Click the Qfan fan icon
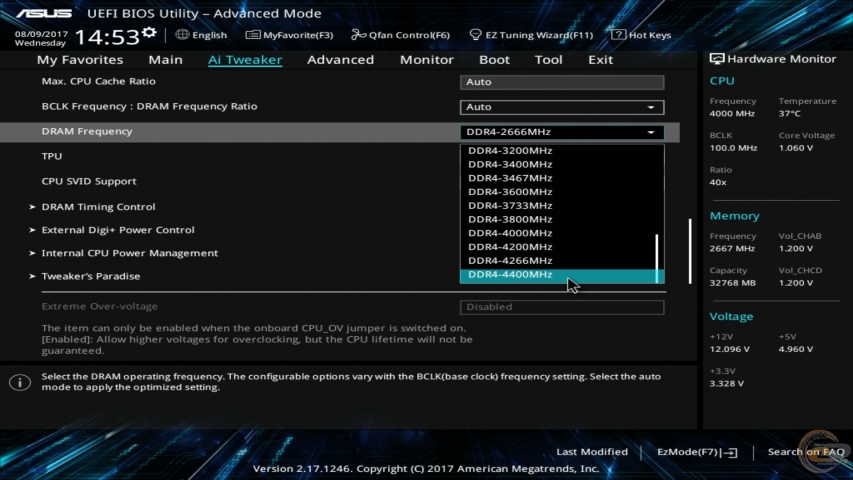This screenshot has width=853, height=480. [358, 35]
